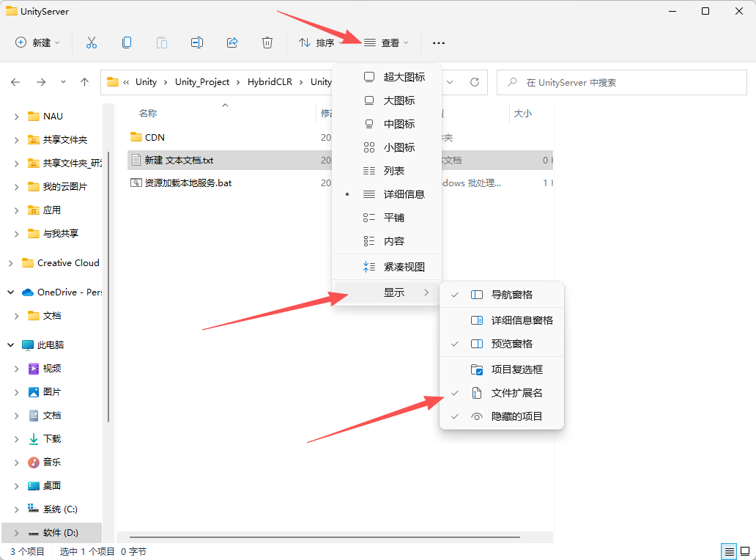Toggle 文件扩展名 file extensions
Image resolution: width=756 pixels, height=560 pixels.
[x=501, y=393]
